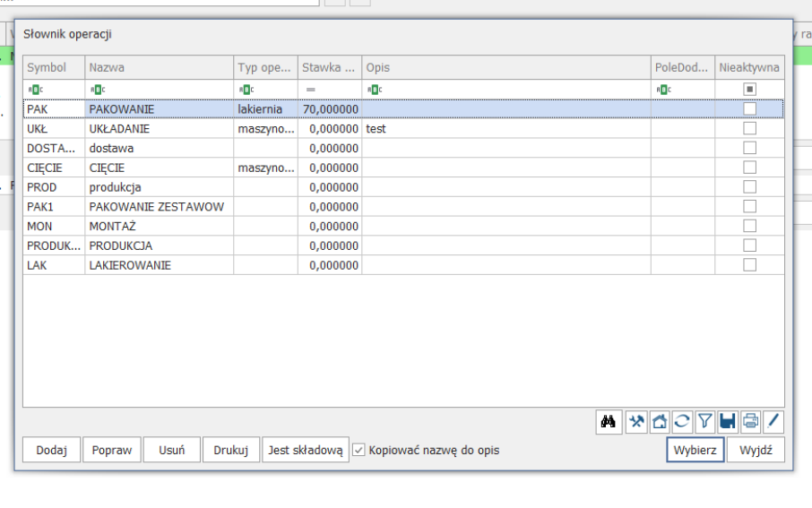This screenshot has height=508, width=812.
Task: Toggle 'Kopiować nazwę do opis' checkbox
Action: 359,450
